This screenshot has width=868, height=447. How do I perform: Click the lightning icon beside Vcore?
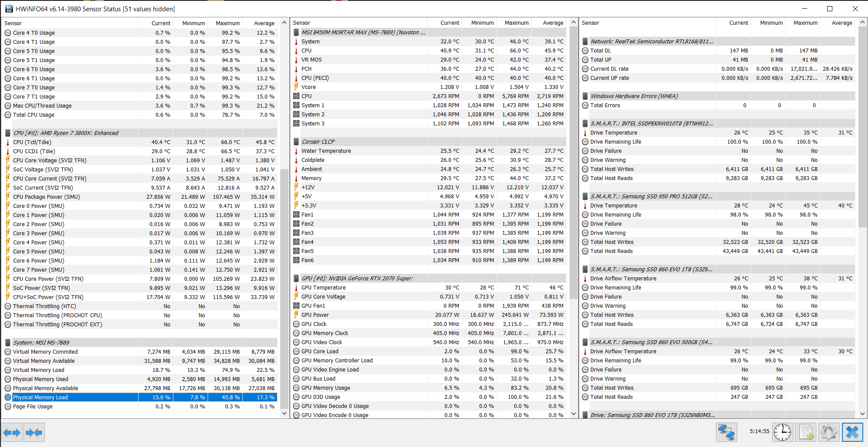[x=296, y=87]
